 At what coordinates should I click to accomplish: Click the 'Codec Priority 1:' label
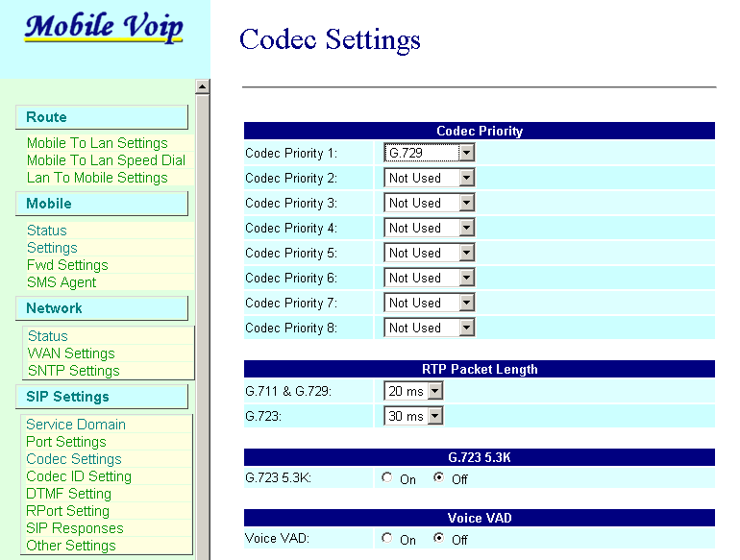[291, 154]
